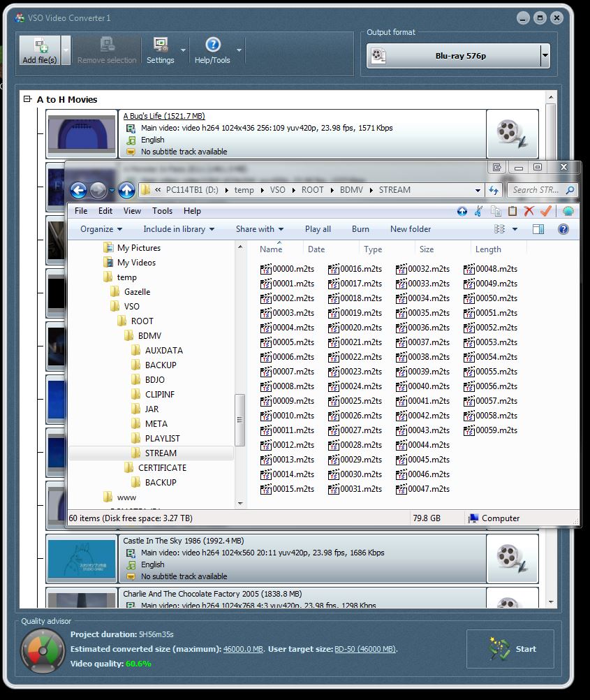Open the film reel edit icon for Castle In The Sky
The image size is (590, 700).
coord(512,558)
